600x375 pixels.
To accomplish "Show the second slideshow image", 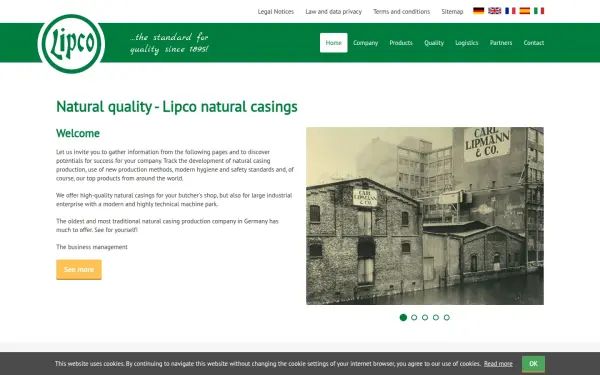I will point(414,317).
